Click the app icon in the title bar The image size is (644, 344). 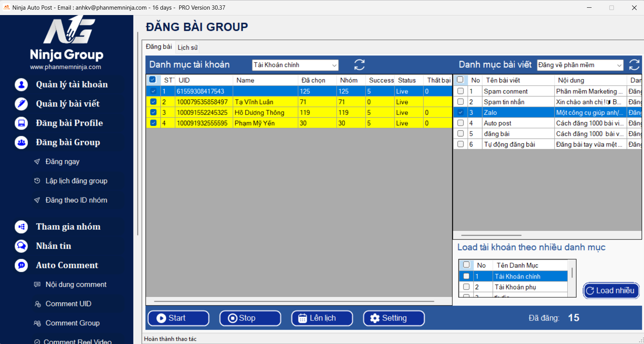click(x=7, y=7)
